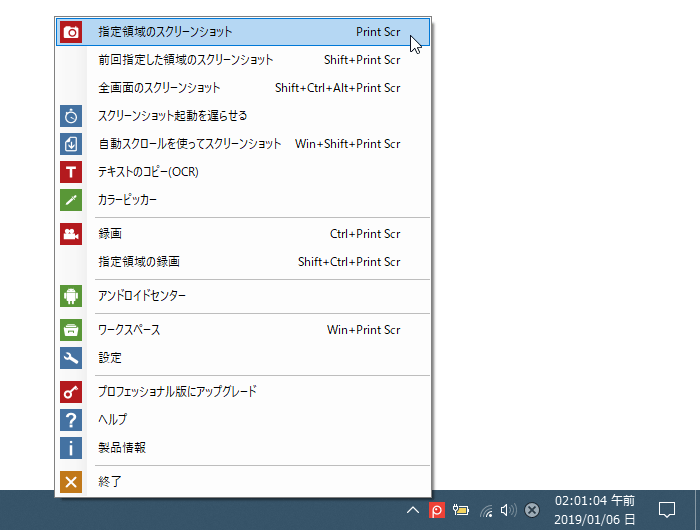Click the battery power tray icon
Viewport: 700px width, 530px height.
461,510
